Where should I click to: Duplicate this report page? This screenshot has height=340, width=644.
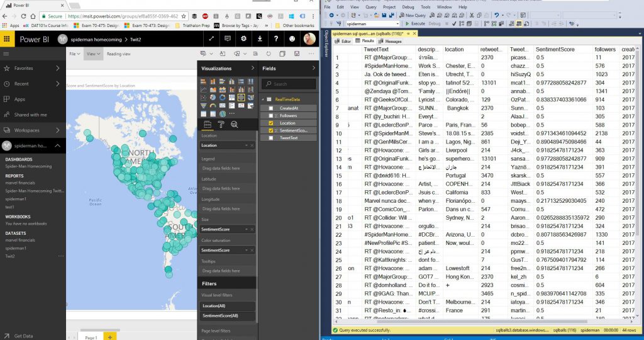[x=282, y=54]
